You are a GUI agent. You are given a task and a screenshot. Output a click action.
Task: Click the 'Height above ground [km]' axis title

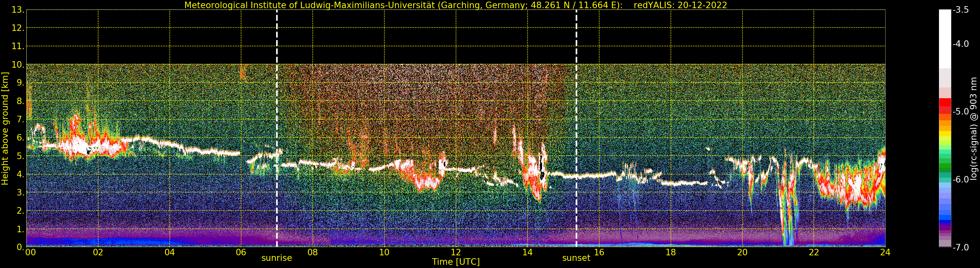pos(5,128)
